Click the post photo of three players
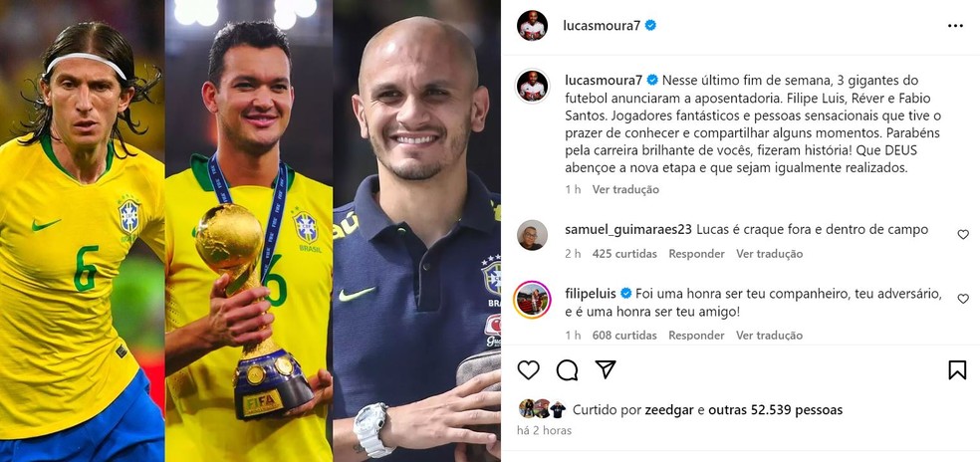 pyautogui.click(x=250, y=231)
